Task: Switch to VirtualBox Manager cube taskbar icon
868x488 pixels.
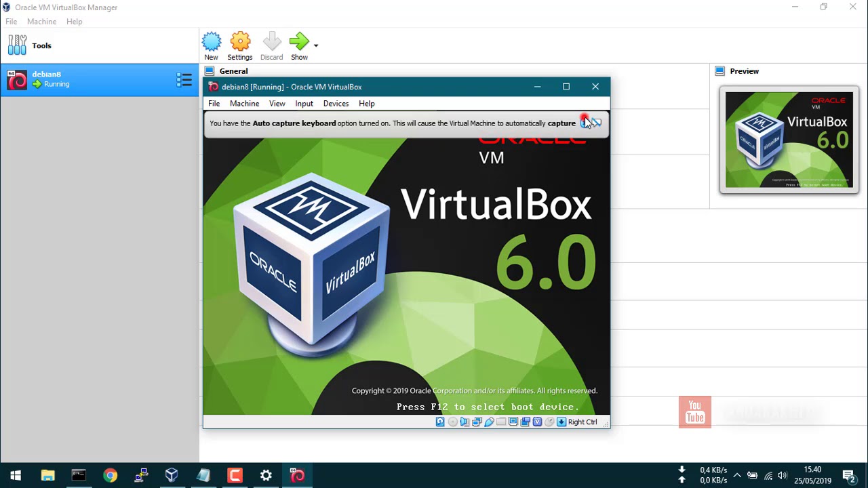Action: tap(172, 475)
